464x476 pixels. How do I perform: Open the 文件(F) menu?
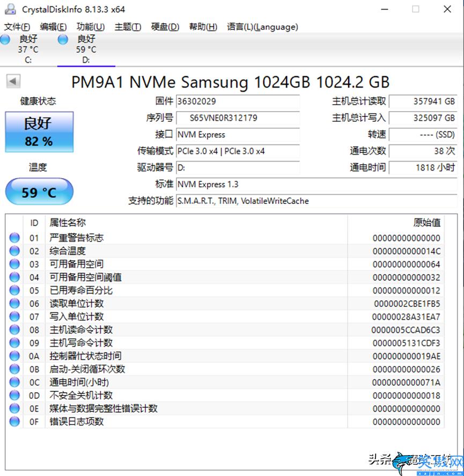tap(17, 27)
